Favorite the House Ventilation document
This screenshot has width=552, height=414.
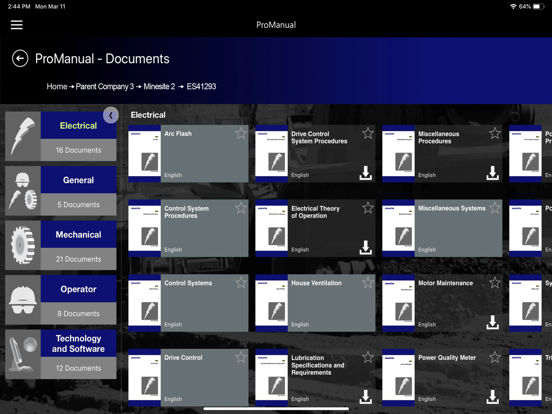[368, 283]
